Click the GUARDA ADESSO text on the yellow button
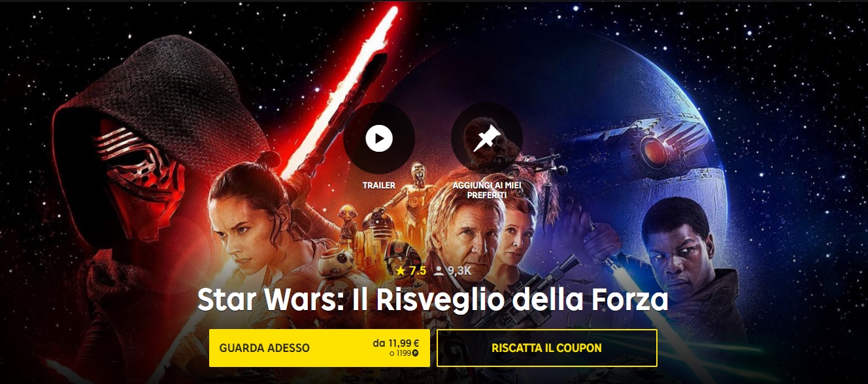The height and width of the screenshot is (384, 868). [x=265, y=348]
